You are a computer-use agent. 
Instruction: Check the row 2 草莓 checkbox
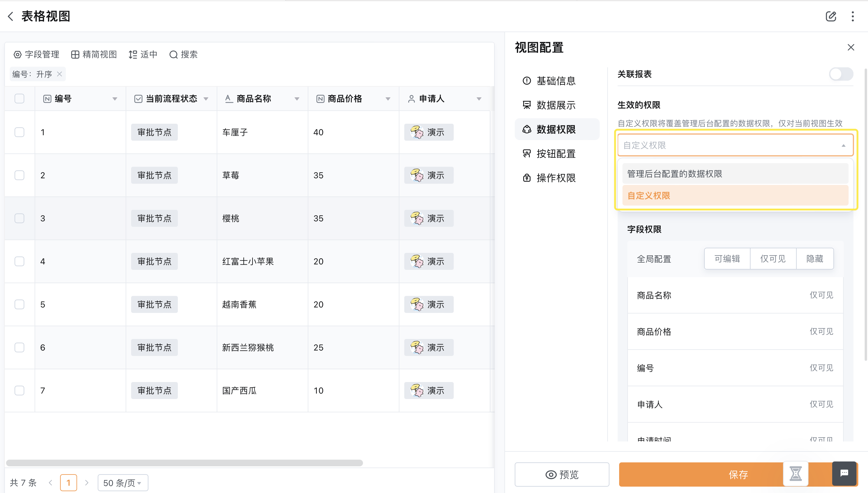click(x=19, y=175)
